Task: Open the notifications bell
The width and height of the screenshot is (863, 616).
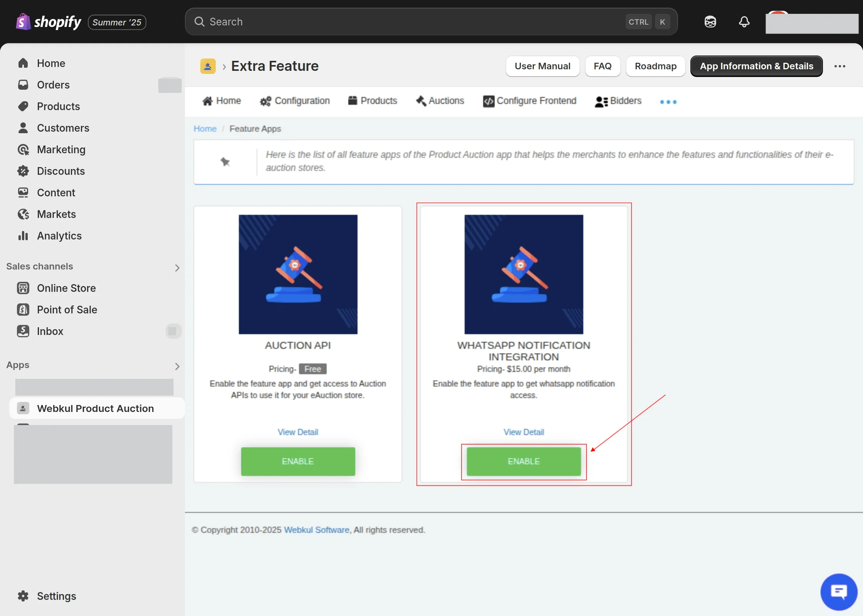Action: coord(744,22)
